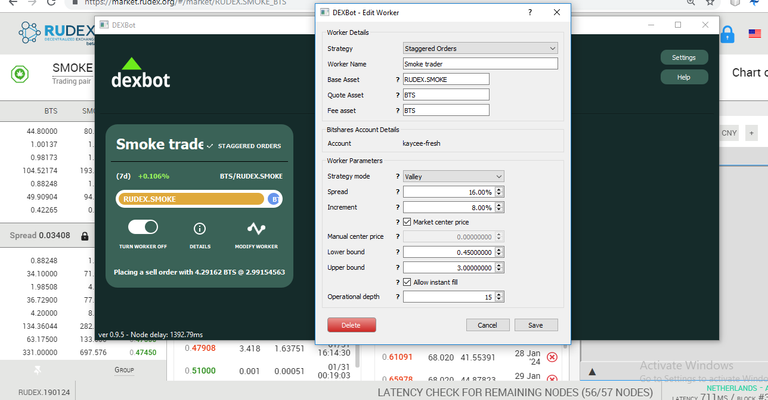
Task: Click help question mark beside Spread
Action: tap(397, 192)
